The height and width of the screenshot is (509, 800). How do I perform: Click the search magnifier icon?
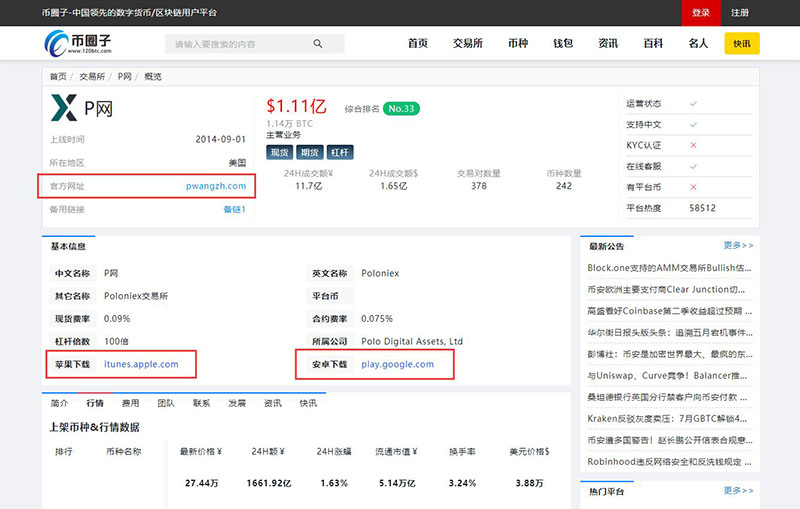pos(318,44)
